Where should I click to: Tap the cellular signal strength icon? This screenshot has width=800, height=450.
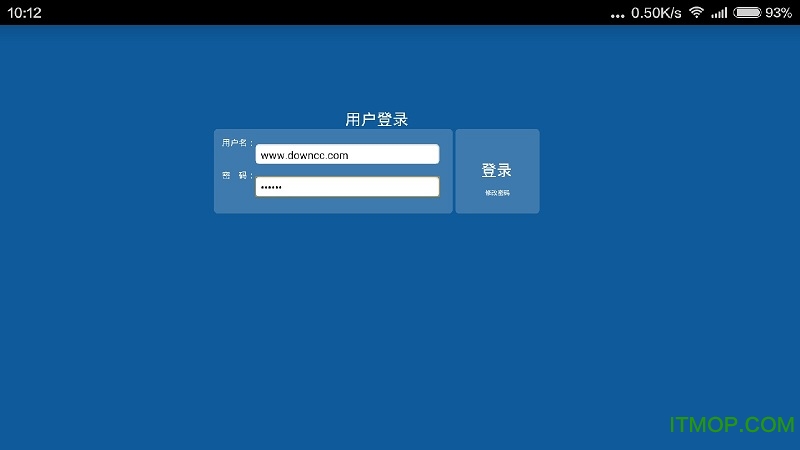tap(719, 13)
